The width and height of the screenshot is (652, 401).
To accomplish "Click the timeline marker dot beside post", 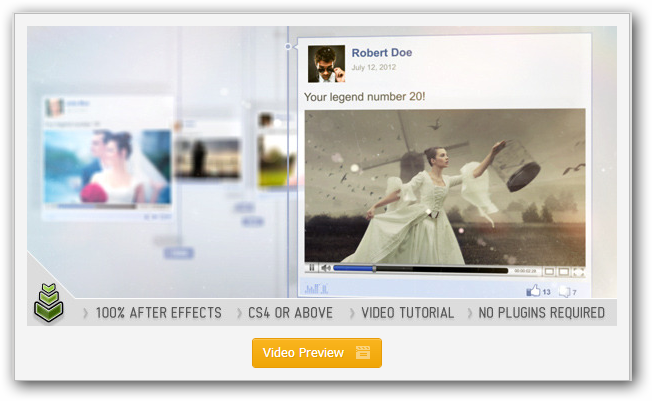I will [x=288, y=46].
